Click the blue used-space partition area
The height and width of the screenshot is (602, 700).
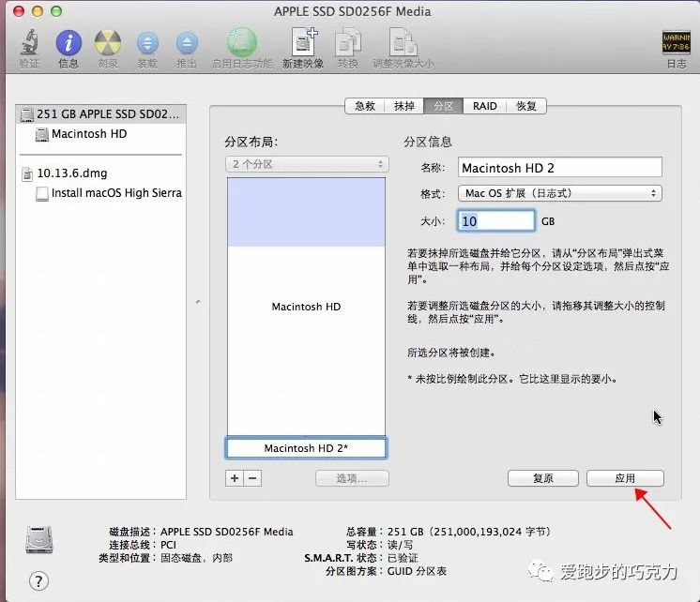tap(306, 212)
